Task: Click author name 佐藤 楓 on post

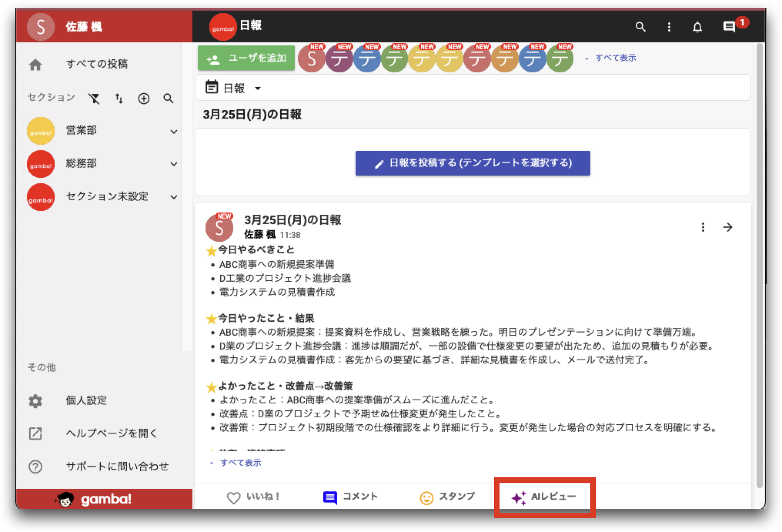Action: [260, 234]
